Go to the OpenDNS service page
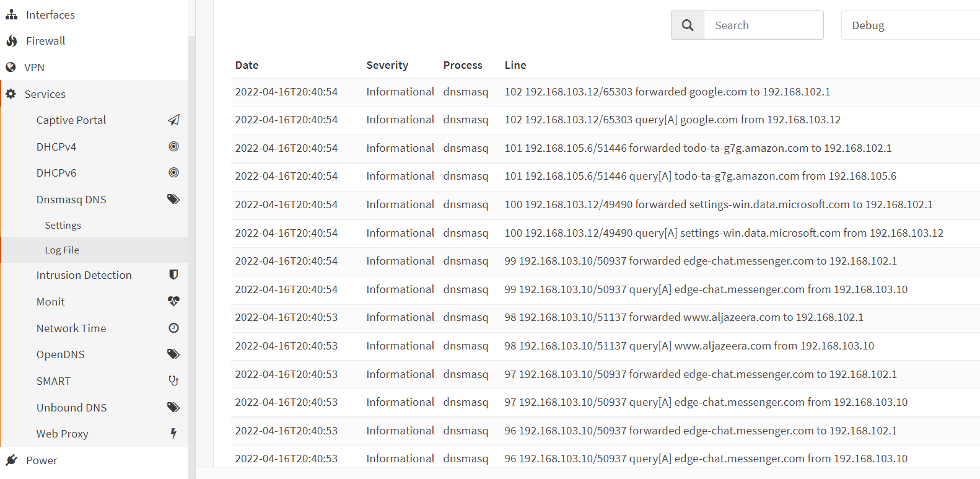The width and height of the screenshot is (980, 479). pyautogui.click(x=60, y=354)
